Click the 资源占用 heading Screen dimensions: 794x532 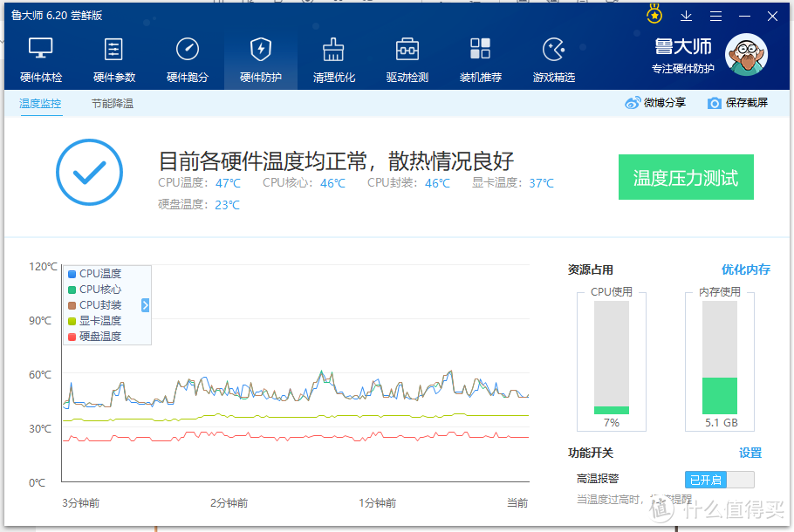click(591, 269)
